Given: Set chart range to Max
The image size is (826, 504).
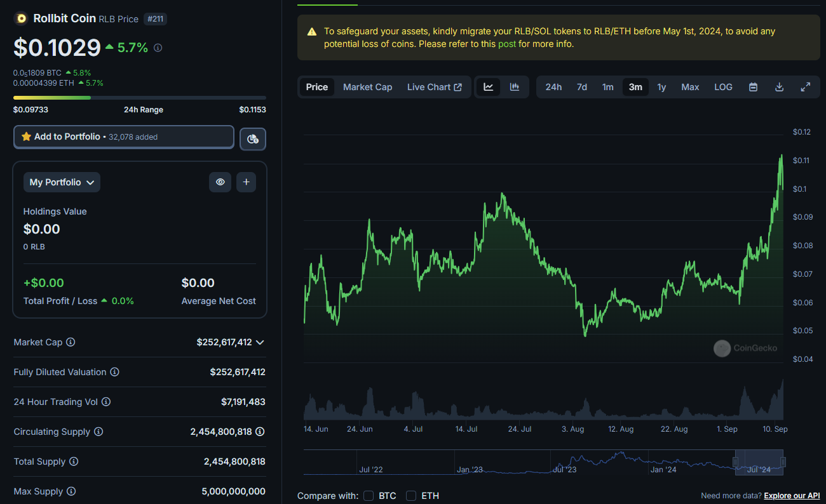Looking at the screenshot, I should click(x=690, y=87).
